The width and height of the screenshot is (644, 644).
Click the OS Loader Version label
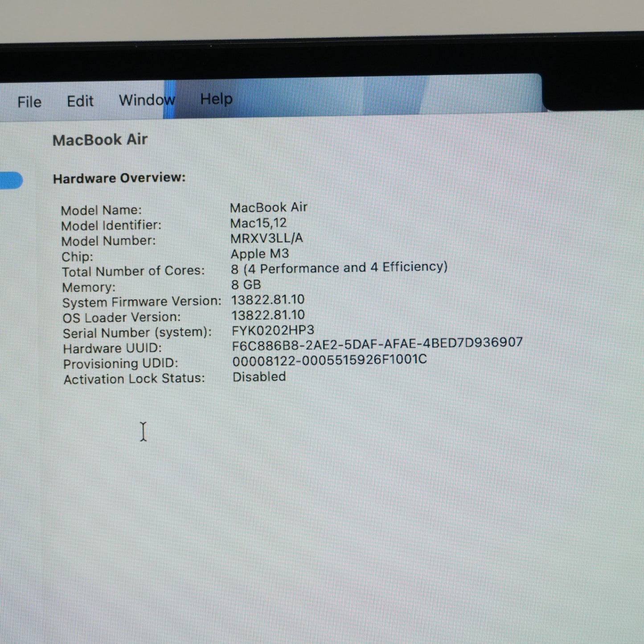(122, 318)
